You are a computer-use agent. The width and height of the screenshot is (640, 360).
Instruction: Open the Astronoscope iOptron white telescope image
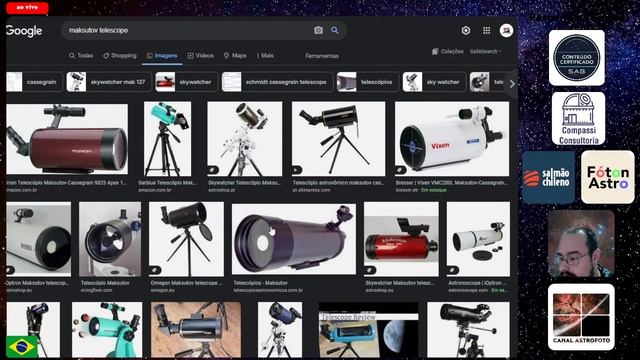pos(478,239)
